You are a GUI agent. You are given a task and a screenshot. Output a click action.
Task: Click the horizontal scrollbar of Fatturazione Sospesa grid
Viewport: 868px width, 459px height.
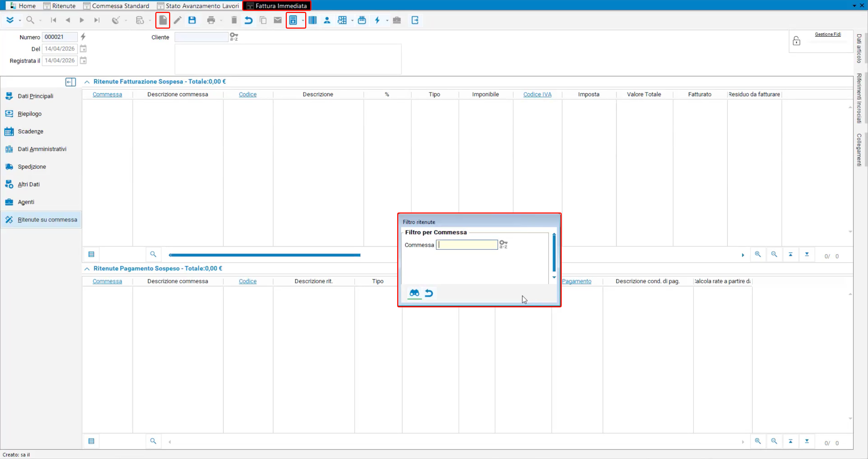265,255
